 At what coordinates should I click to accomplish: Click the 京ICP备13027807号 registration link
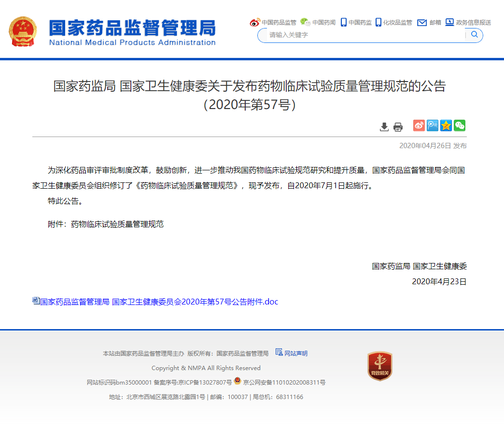(205, 382)
